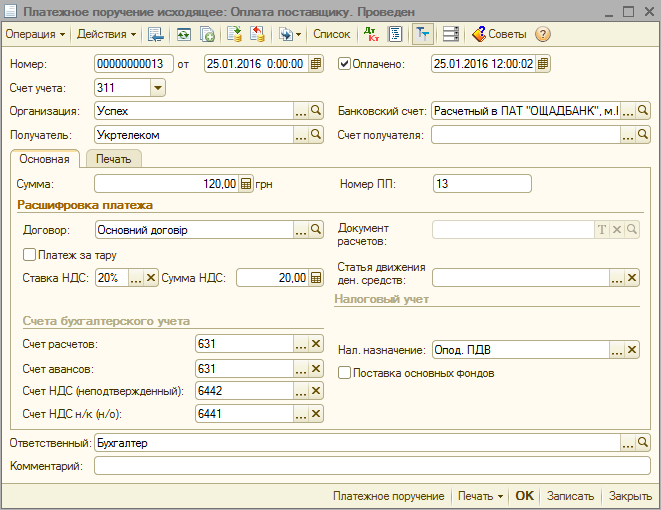Open the Действия menu
The height and width of the screenshot is (510, 661).
pyautogui.click(x=106, y=34)
